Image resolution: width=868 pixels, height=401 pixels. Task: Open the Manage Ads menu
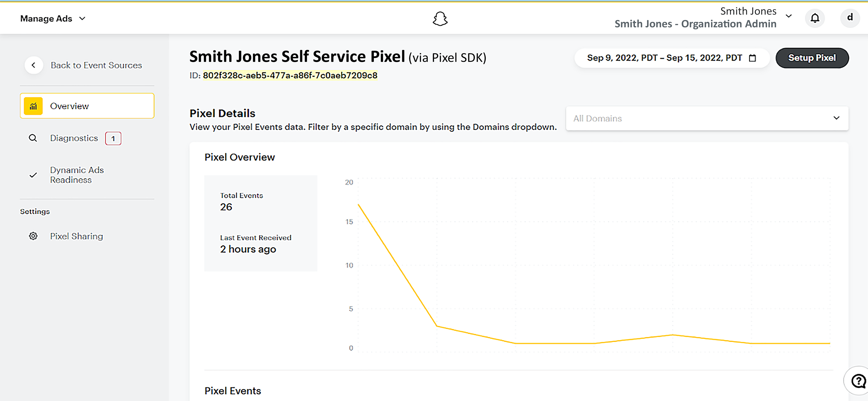tap(53, 18)
